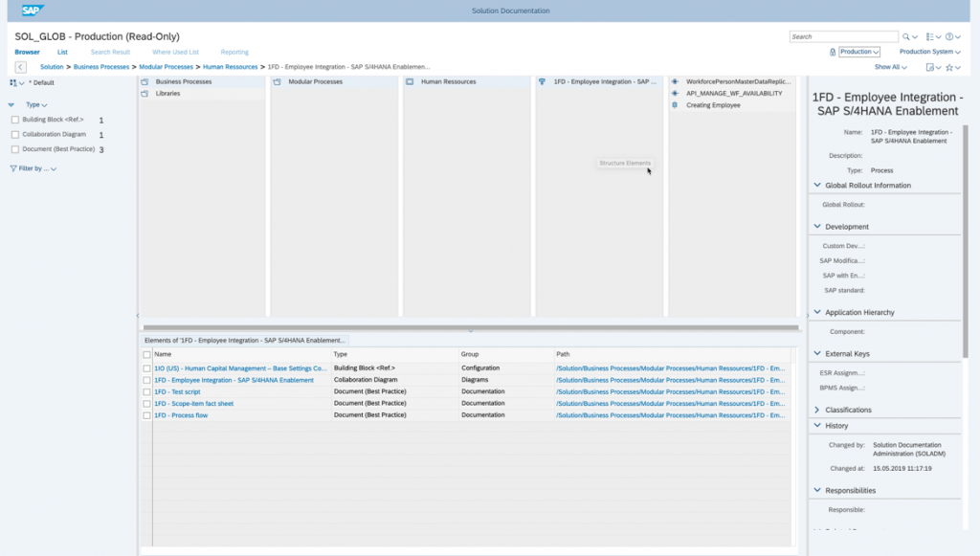Viewport: 980px width, 556px height.
Task: Collapse the Type filter triangle
Action: [x=11, y=104]
